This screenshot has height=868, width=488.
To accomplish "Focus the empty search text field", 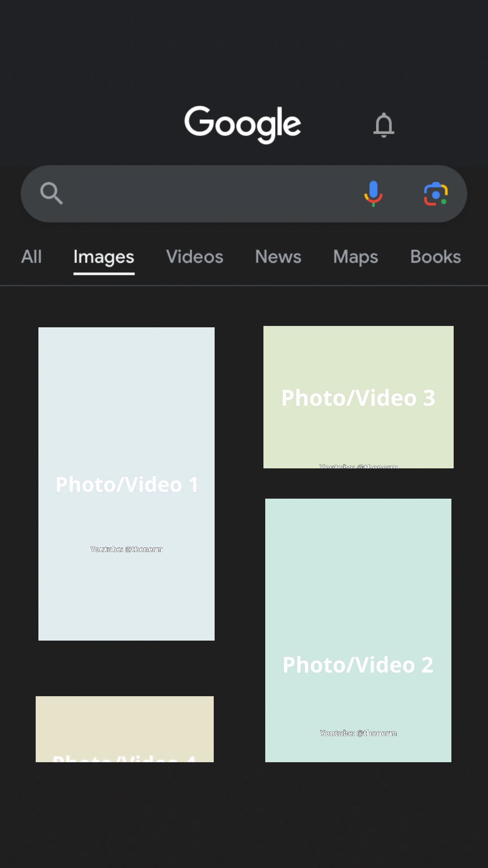I will point(208,193).
